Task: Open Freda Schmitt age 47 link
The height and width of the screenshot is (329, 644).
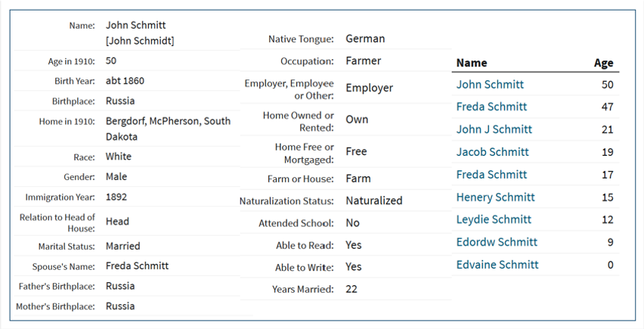Action: tap(491, 107)
